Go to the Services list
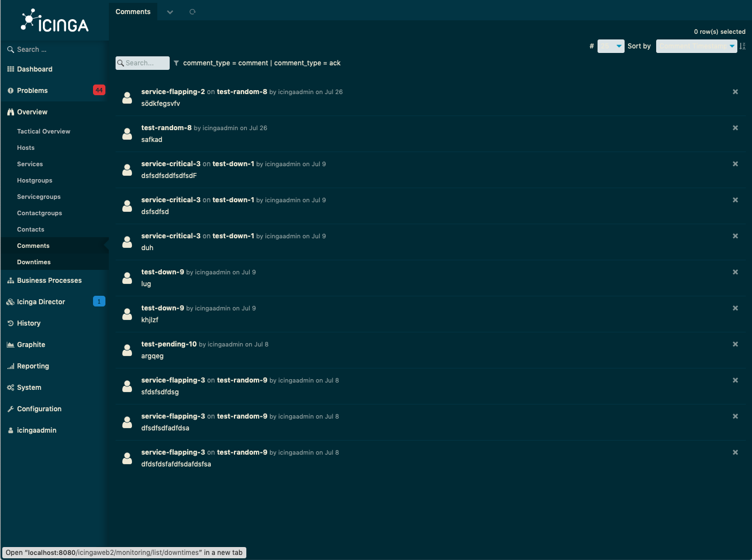 (30, 164)
